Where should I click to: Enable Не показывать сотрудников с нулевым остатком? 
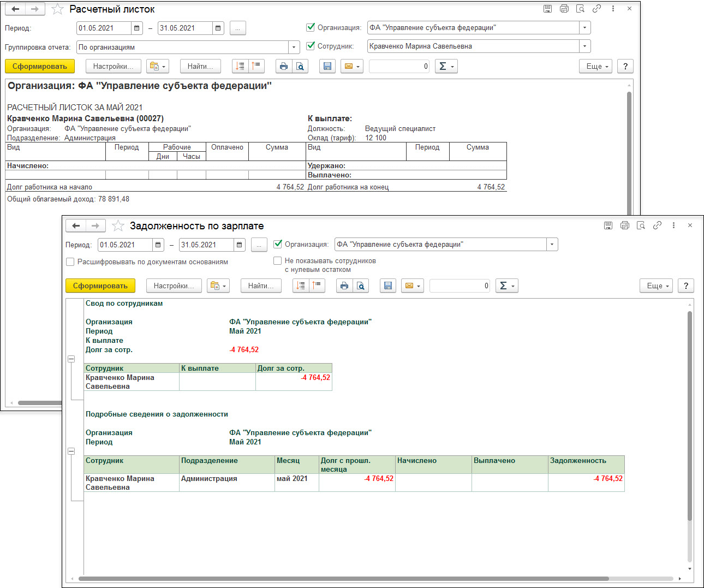click(x=278, y=260)
